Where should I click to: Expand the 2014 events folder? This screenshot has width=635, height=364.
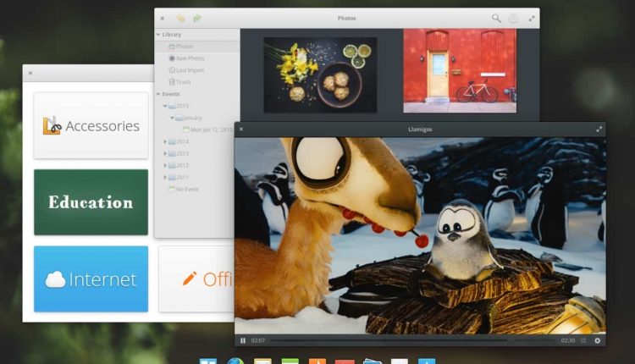click(165, 141)
